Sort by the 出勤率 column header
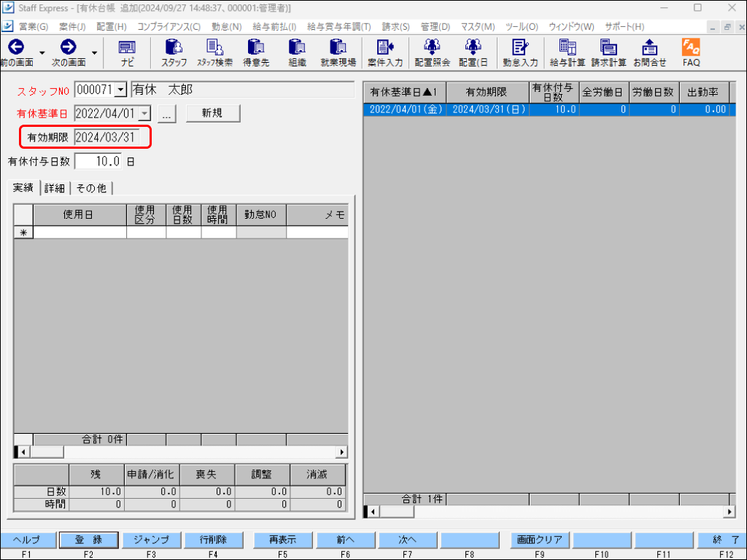 coord(704,92)
